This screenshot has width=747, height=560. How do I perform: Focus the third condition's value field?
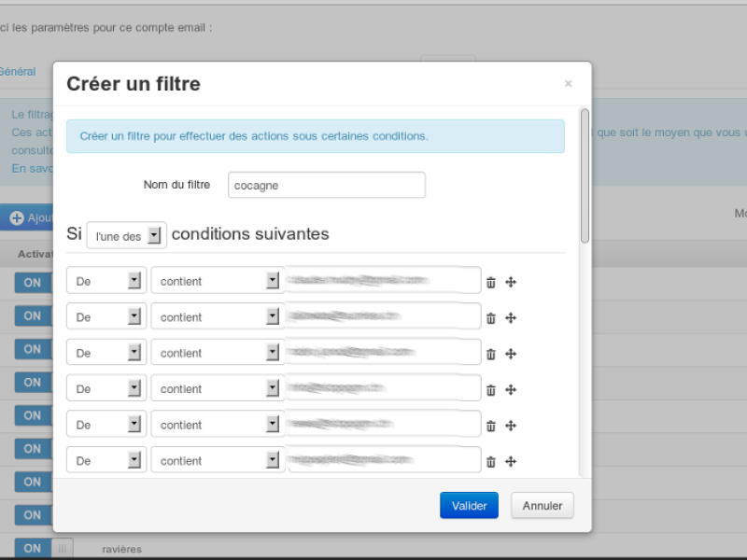383,352
